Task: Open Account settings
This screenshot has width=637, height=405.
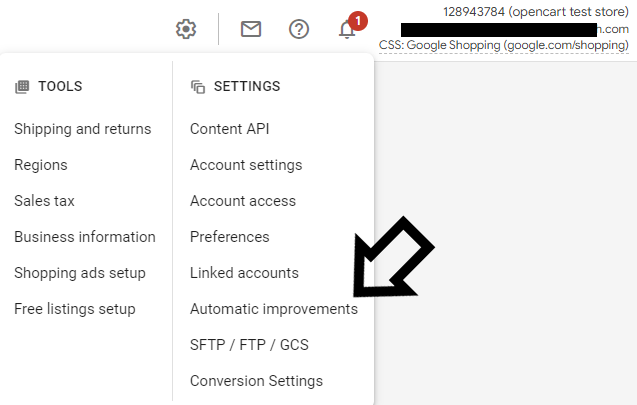Action: [246, 165]
